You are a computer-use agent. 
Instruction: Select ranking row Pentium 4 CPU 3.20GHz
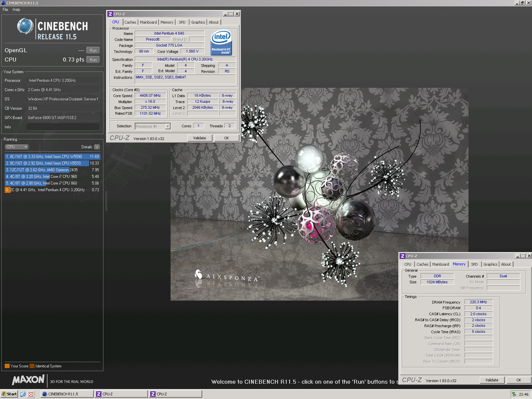[x=52, y=190]
